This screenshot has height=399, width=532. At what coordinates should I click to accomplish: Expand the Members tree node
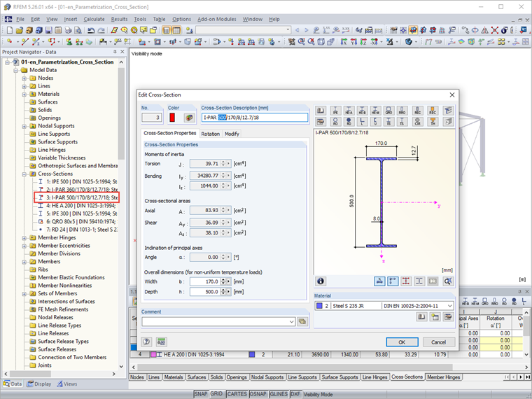(x=24, y=262)
